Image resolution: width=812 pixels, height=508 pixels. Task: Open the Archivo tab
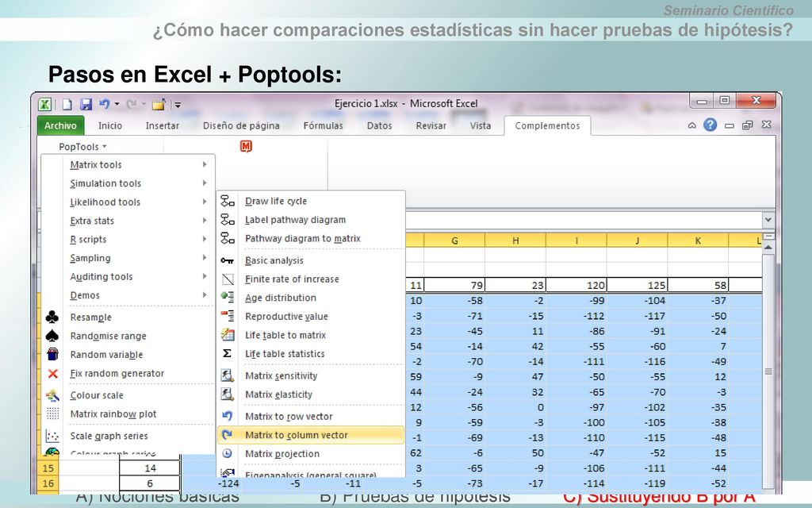point(60,125)
